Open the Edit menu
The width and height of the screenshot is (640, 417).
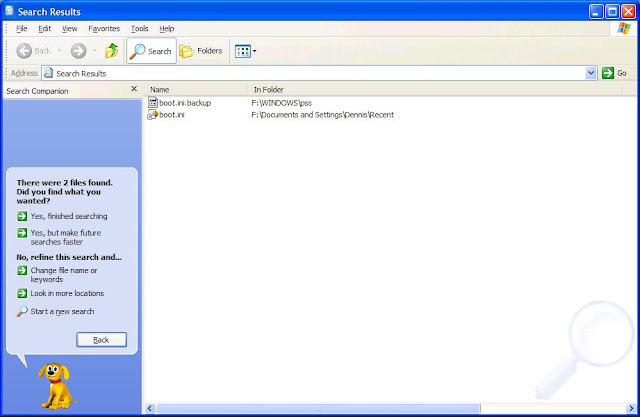point(44,29)
